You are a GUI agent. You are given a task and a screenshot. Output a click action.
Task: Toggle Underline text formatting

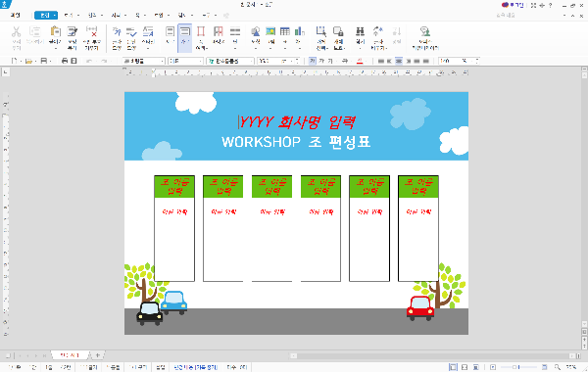point(330,61)
